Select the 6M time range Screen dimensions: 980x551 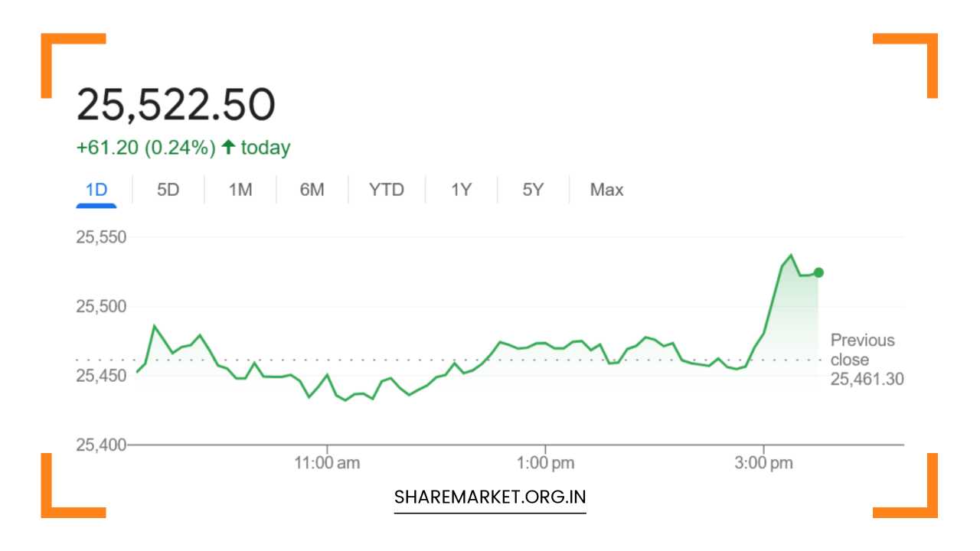(x=312, y=190)
